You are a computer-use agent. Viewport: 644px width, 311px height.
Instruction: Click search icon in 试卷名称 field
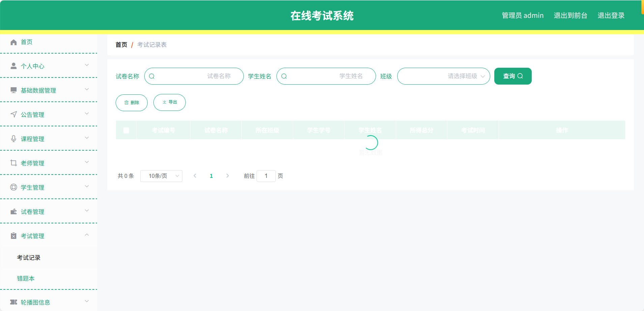[152, 76]
